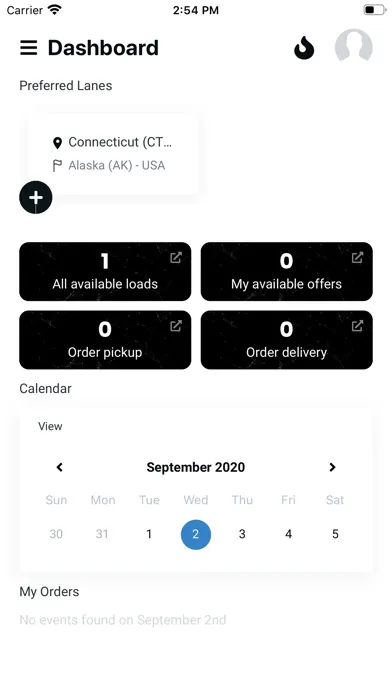Open the calendar View selector
Screen dimensions: 392x696
pyautogui.click(x=50, y=426)
